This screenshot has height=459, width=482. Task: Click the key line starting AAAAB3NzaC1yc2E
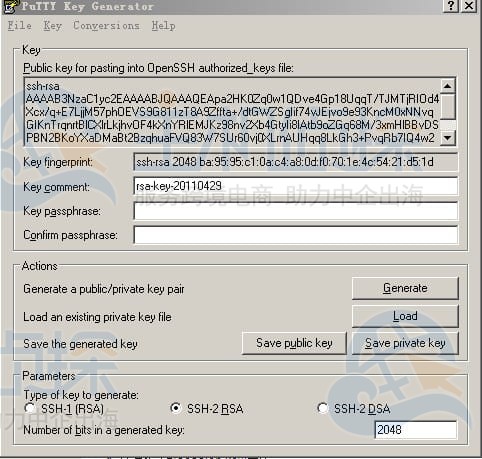click(232, 99)
